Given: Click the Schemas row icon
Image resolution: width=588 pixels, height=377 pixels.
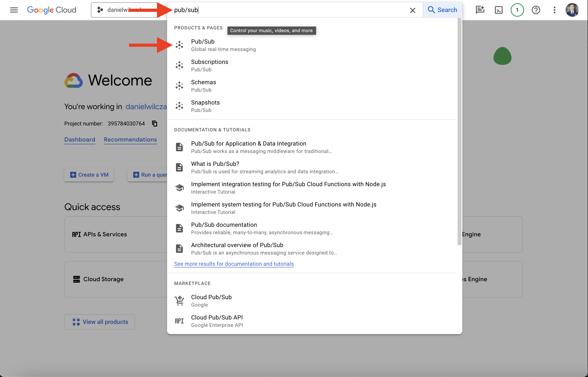Looking at the screenshot, I should (x=179, y=86).
